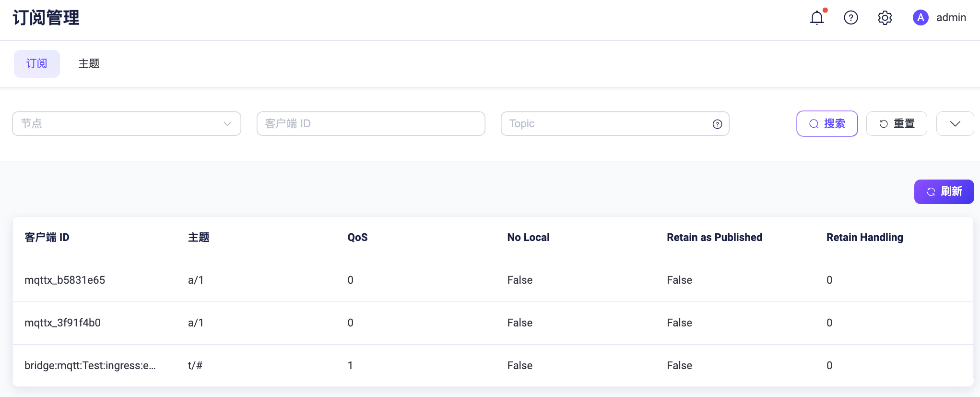980x397 pixels.
Task: Switch to the 订阅 tab
Action: click(37, 64)
